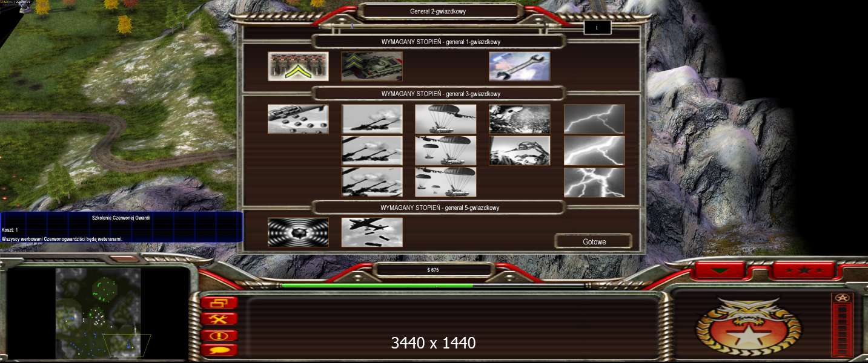
Task: Pick the bottom lightning power icon
Action: pos(594,182)
